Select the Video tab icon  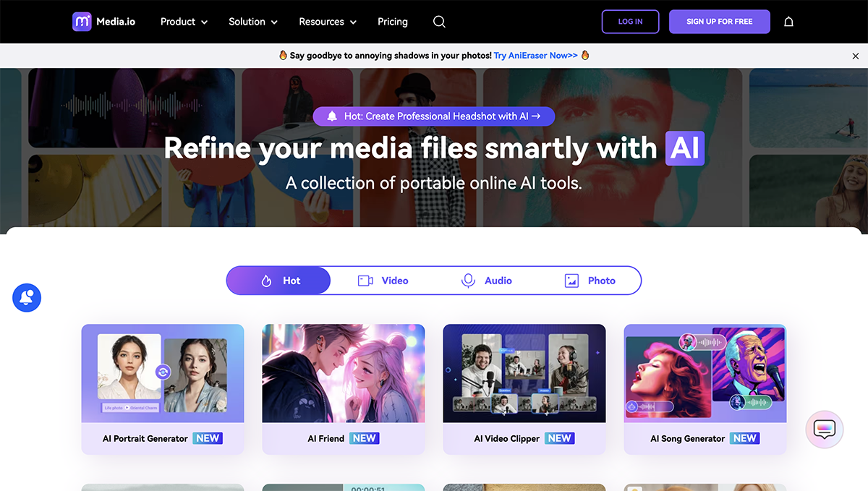click(x=365, y=281)
